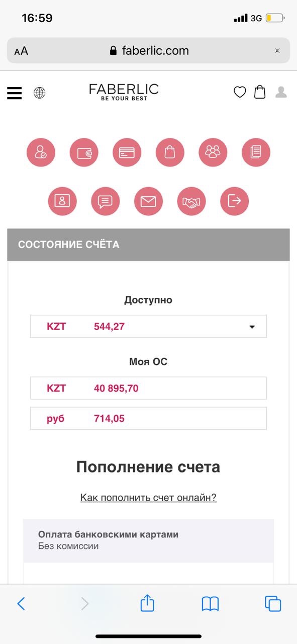Open the Safari share button
The width and height of the screenshot is (297, 644).
(x=147, y=603)
